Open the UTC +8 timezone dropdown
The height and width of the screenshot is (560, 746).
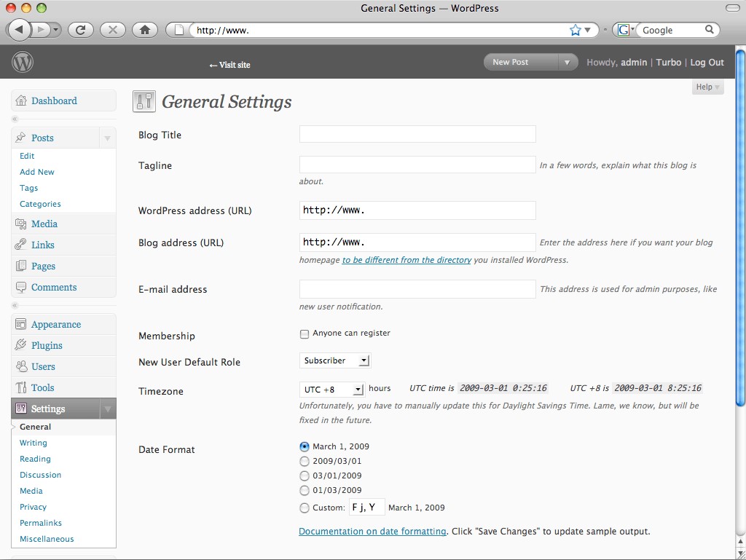pyautogui.click(x=331, y=390)
